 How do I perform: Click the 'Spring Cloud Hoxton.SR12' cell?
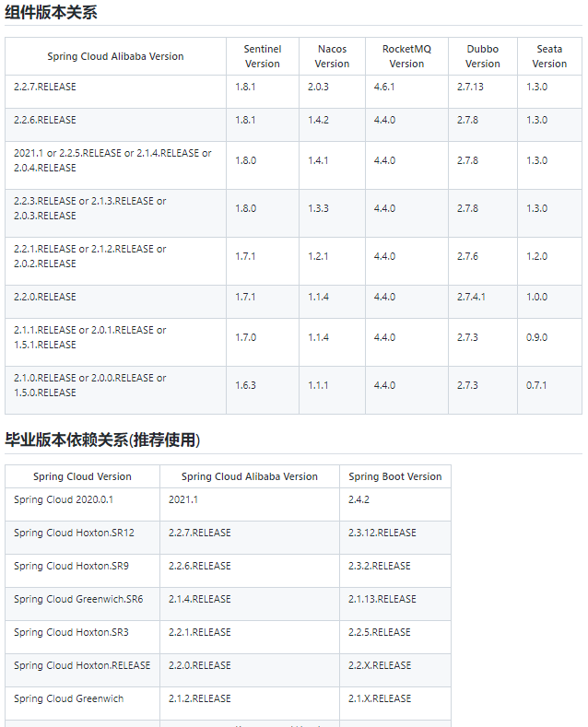click(x=83, y=538)
